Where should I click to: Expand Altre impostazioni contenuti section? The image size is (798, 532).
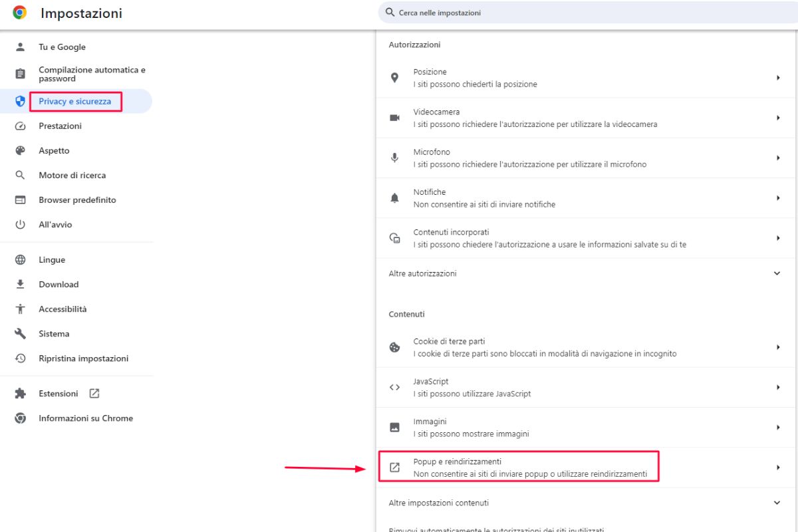point(587,503)
